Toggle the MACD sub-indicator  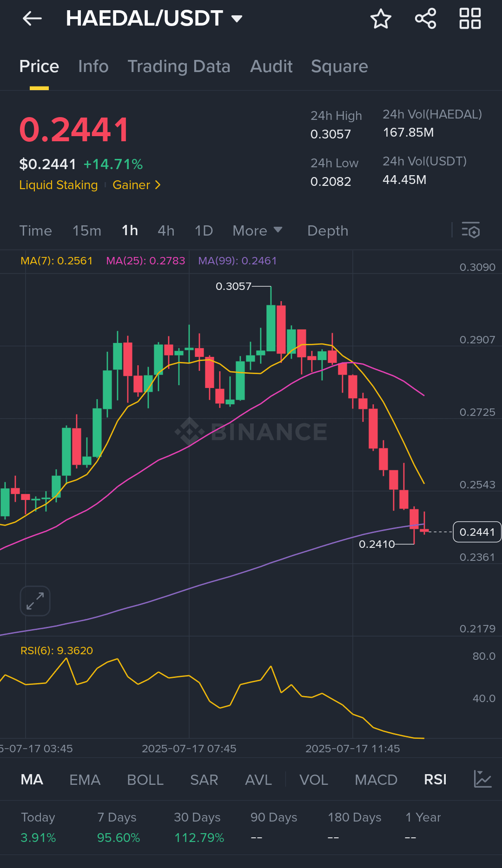[x=376, y=779]
